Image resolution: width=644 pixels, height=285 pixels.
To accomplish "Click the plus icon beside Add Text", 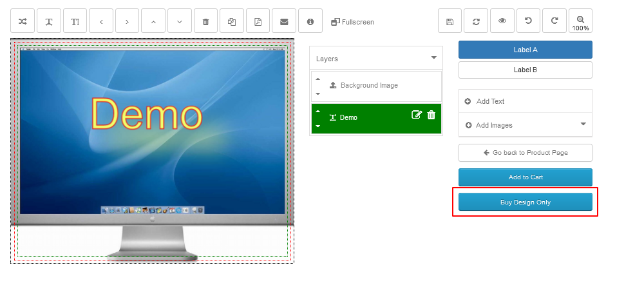I will pyautogui.click(x=468, y=101).
